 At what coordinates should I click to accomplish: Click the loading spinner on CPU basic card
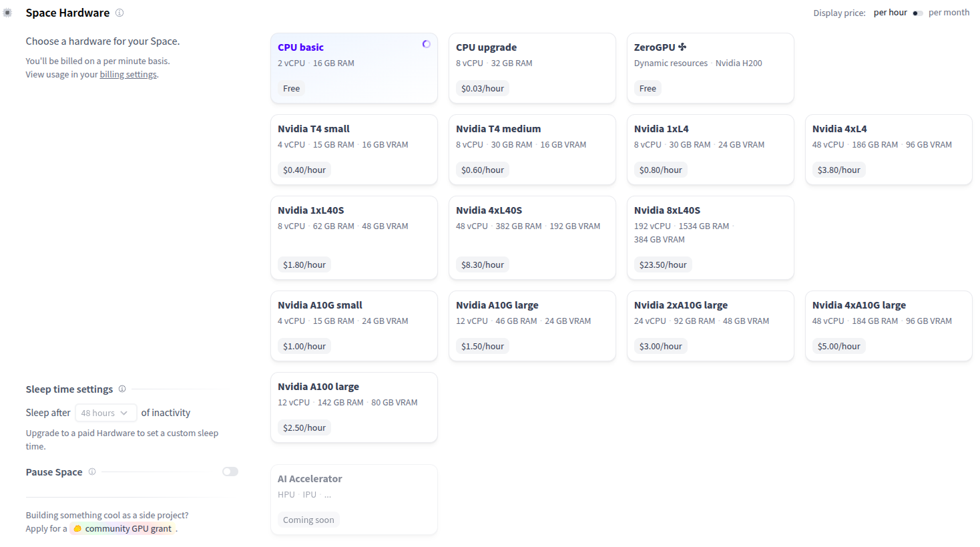point(426,43)
